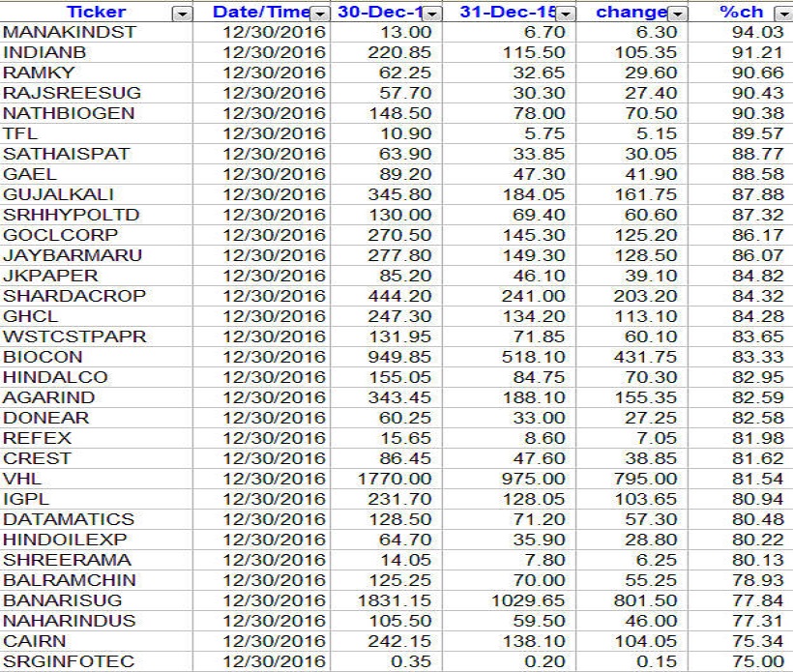The height and width of the screenshot is (672, 793).
Task: Select the CREST ticker cell
Action: (96, 458)
